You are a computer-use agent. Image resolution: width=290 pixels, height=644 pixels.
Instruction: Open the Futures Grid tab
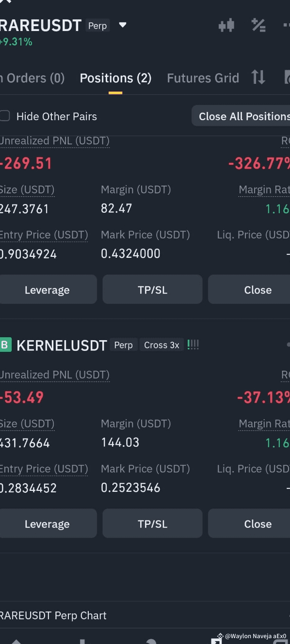point(203,78)
